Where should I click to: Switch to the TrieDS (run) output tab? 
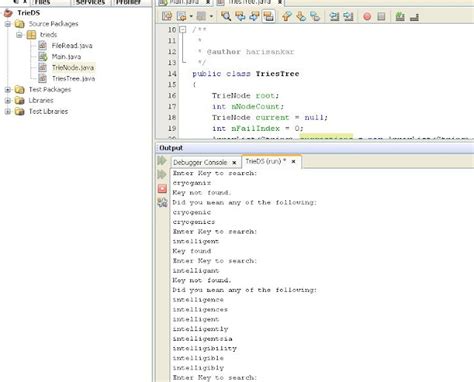(x=265, y=161)
